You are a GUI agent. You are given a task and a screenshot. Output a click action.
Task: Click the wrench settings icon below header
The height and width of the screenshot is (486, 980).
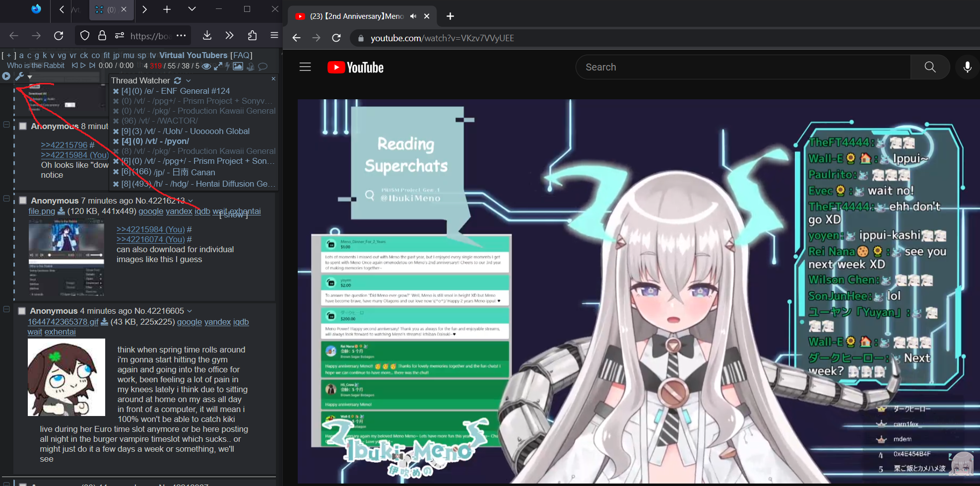[x=19, y=76]
